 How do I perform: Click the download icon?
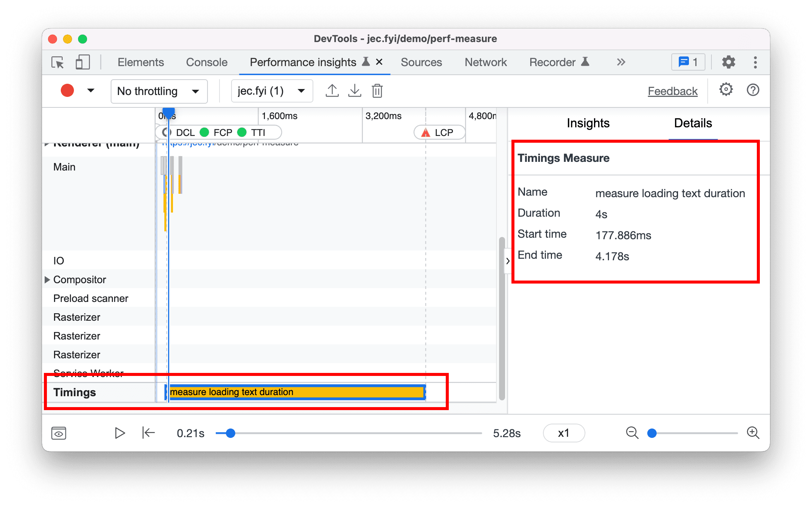pos(355,91)
